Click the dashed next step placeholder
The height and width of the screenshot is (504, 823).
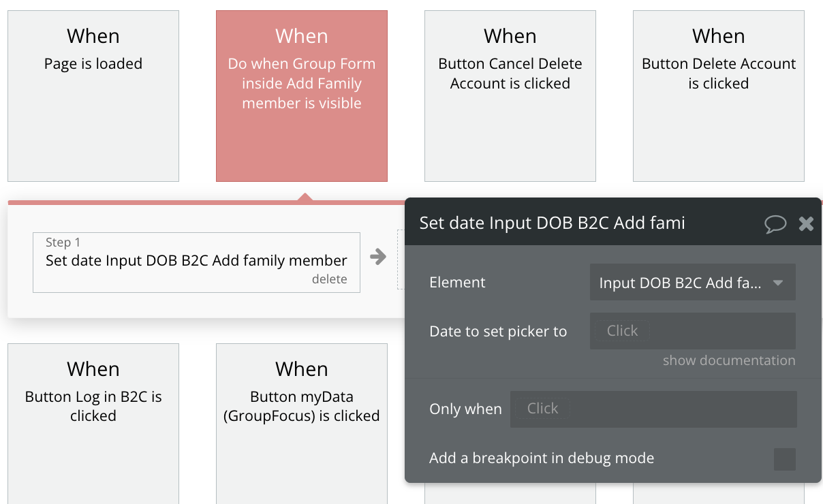click(401, 259)
